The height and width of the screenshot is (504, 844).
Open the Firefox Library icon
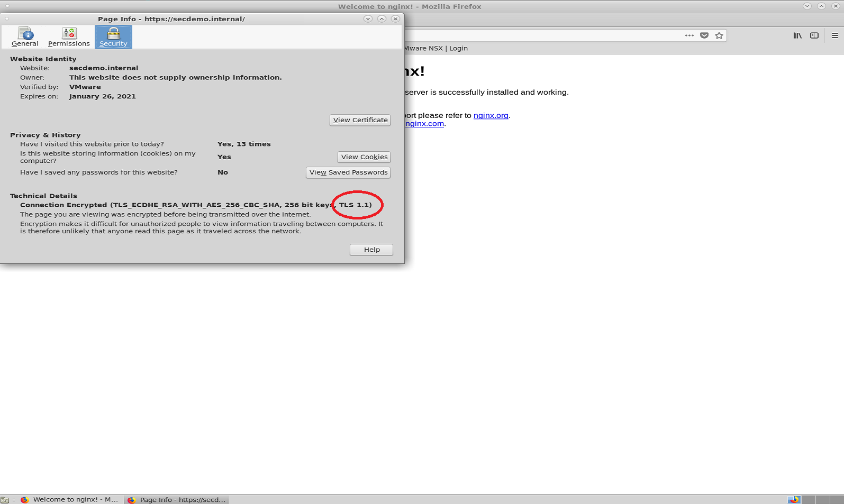[x=797, y=35]
